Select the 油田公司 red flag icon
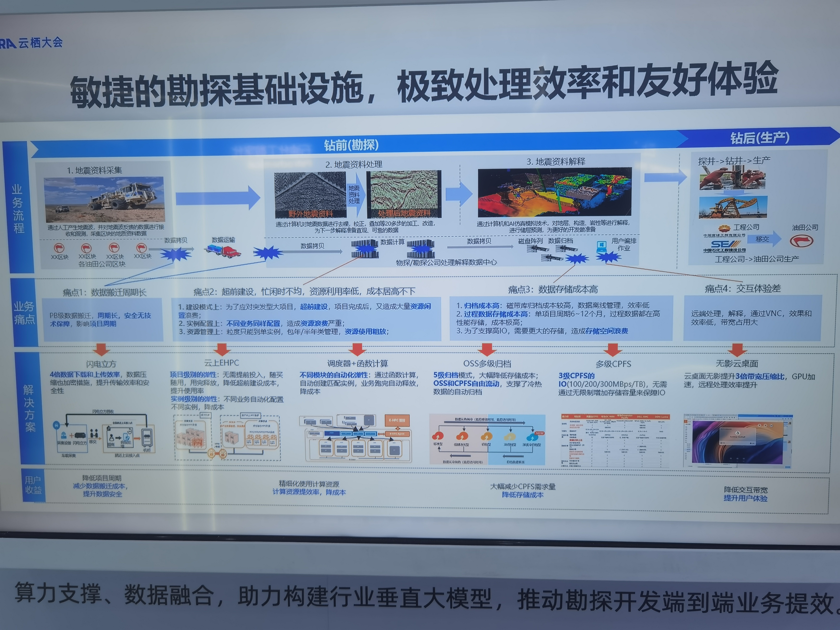Image resolution: width=840 pixels, height=630 pixels. click(801, 241)
